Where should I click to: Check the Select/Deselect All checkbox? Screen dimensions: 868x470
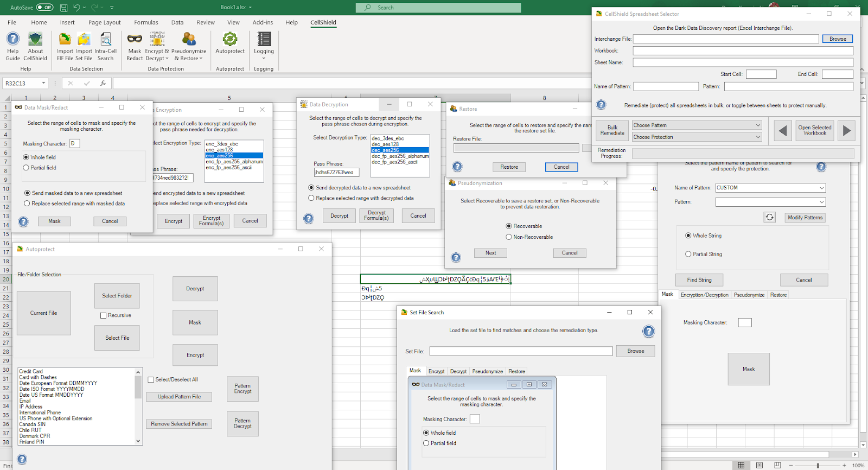(x=151, y=379)
